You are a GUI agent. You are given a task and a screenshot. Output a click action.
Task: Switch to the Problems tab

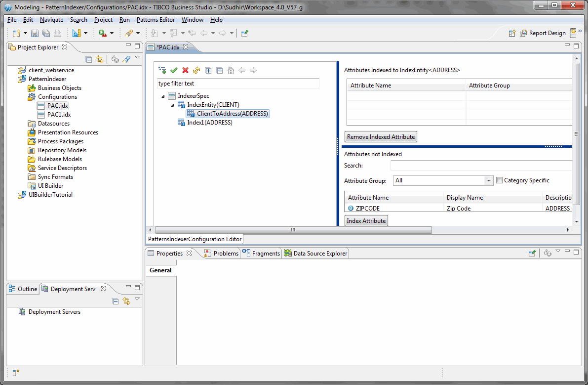tap(222, 253)
